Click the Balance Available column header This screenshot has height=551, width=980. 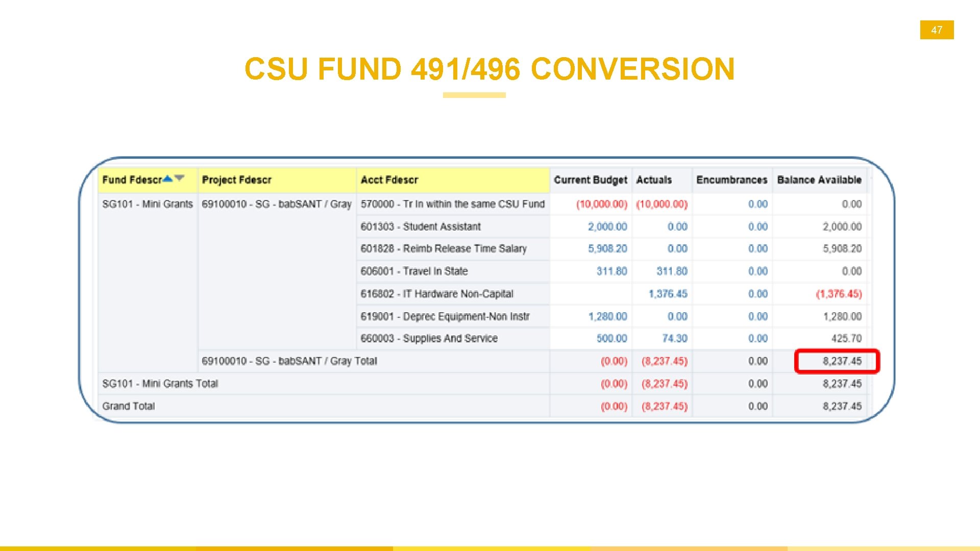[x=819, y=180]
